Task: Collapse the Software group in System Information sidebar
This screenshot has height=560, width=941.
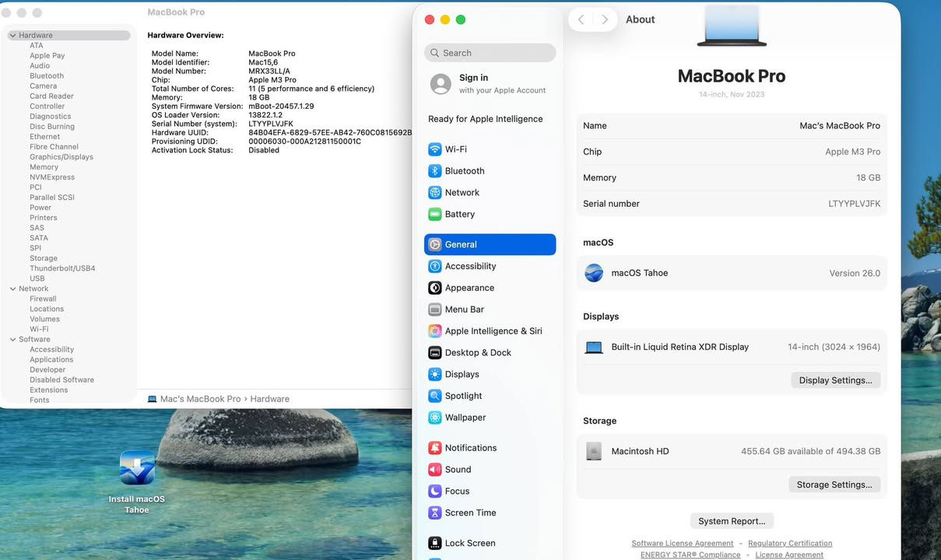Action: [x=12, y=339]
